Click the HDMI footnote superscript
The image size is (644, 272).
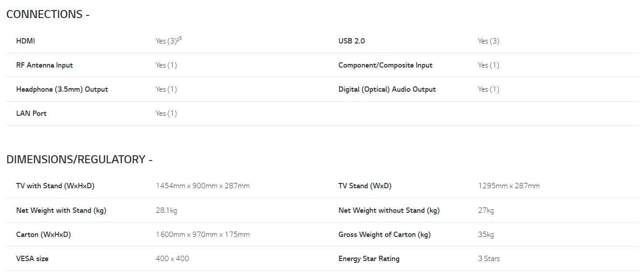[180, 39]
